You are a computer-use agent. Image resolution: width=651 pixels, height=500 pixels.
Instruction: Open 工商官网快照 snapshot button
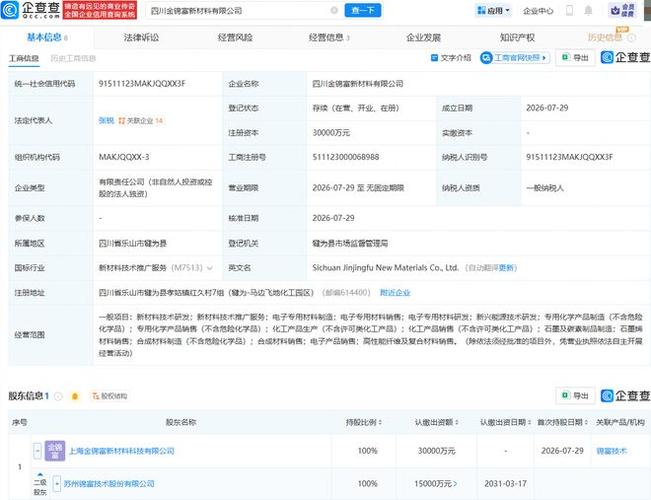click(515, 58)
